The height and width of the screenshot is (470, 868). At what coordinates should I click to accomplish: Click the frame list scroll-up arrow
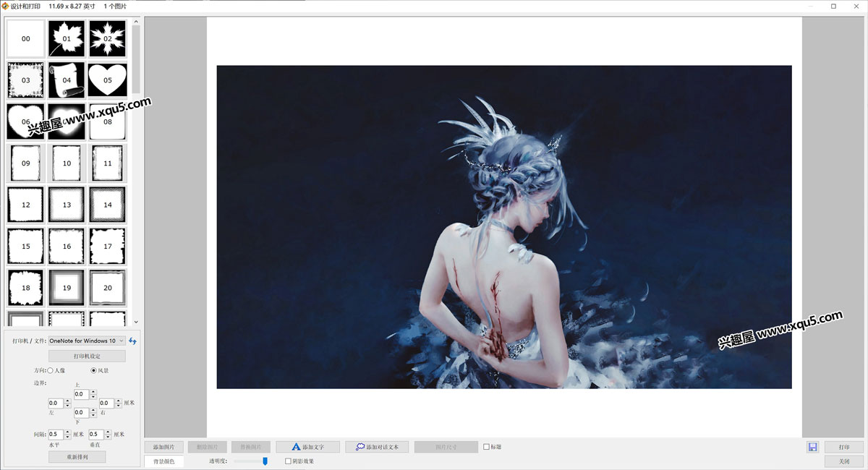[x=136, y=21]
